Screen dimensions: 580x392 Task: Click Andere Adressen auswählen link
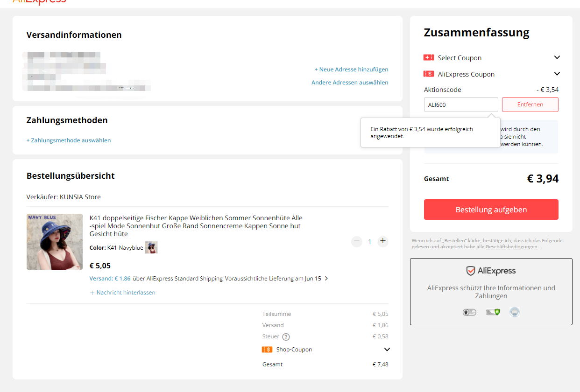pyautogui.click(x=350, y=82)
